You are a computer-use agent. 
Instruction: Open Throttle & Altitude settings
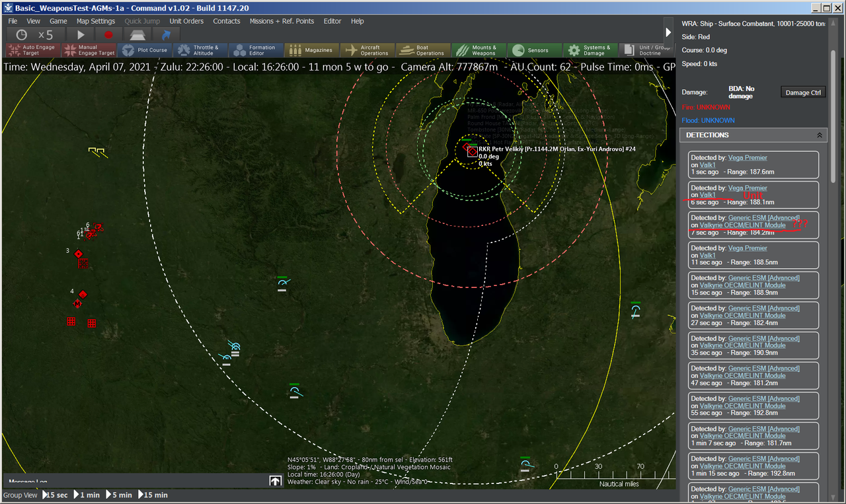pyautogui.click(x=202, y=50)
